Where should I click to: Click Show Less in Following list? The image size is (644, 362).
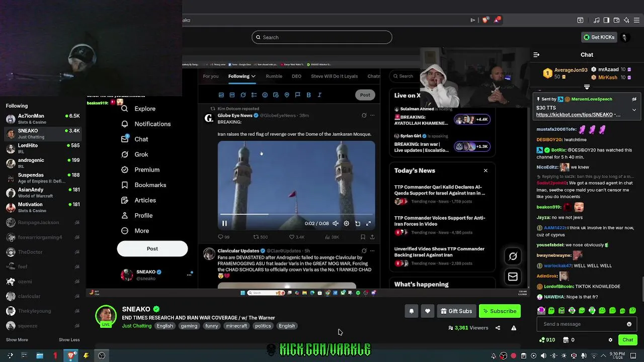pyautogui.click(x=69, y=340)
